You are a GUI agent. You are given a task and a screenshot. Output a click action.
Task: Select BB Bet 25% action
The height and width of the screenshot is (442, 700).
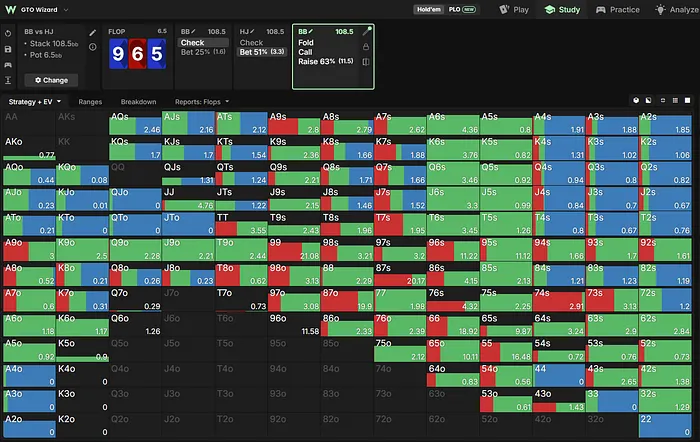pyautogui.click(x=204, y=52)
